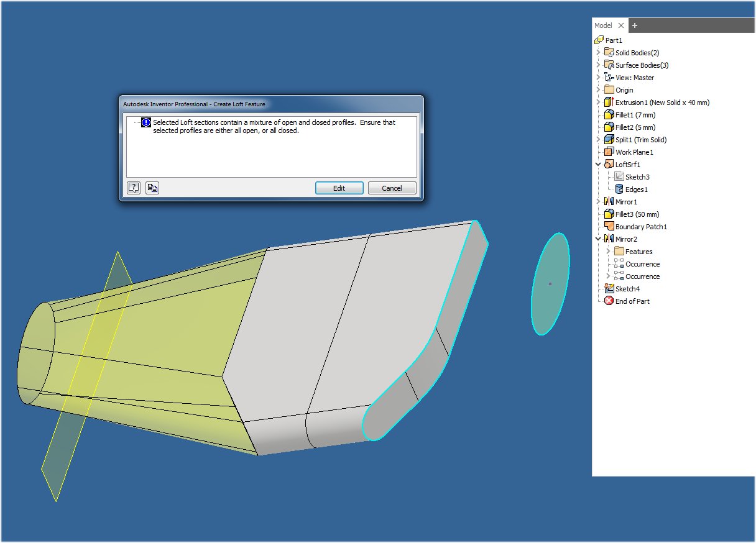Expand the Surface Bodies(3) node

pyautogui.click(x=597, y=65)
